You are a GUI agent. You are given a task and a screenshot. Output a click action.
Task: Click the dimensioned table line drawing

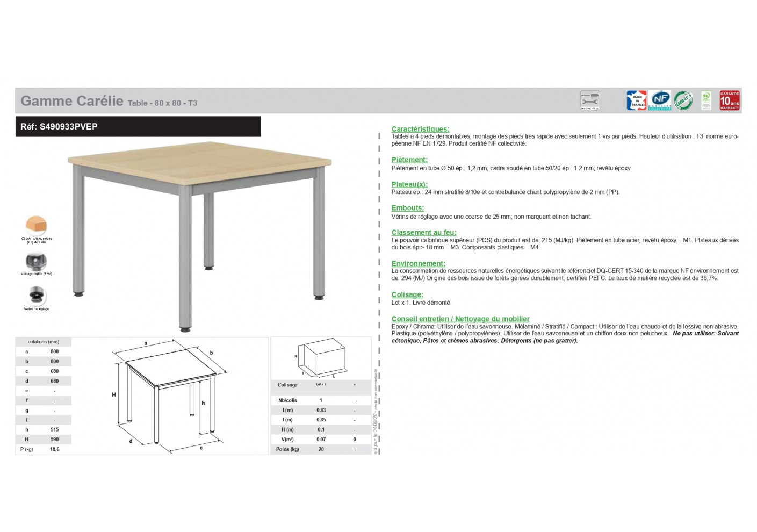pos(170,396)
